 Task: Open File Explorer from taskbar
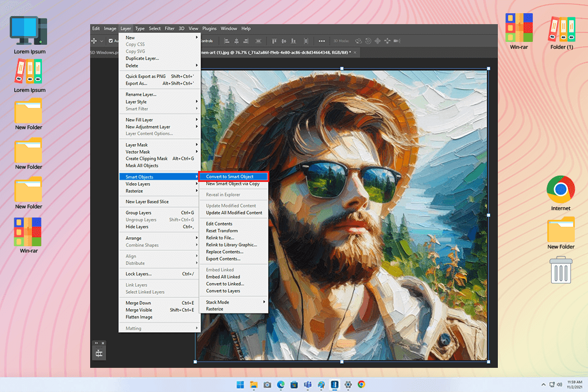point(254,385)
